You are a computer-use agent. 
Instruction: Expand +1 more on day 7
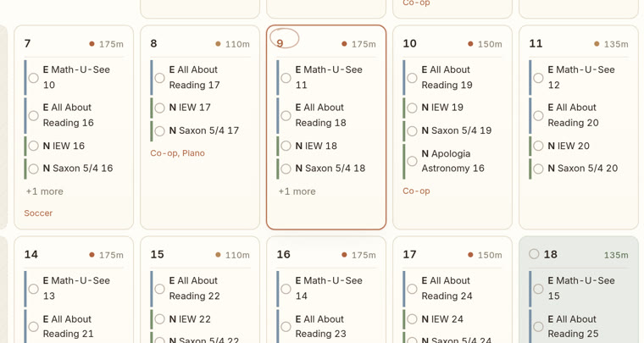pos(44,191)
